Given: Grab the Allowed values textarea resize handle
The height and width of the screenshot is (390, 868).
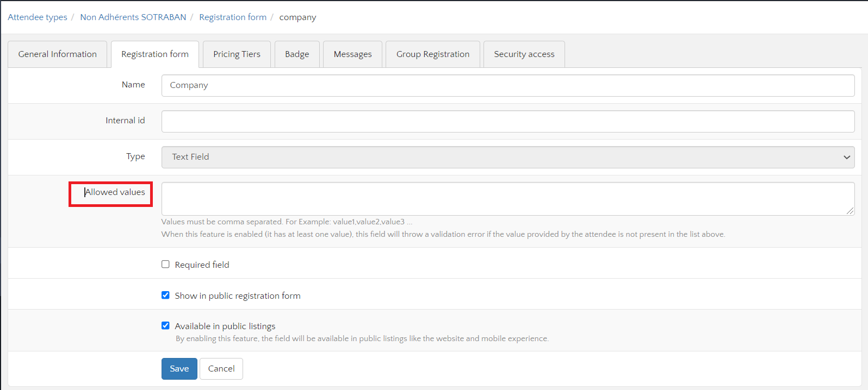Looking at the screenshot, I should click(x=850, y=211).
